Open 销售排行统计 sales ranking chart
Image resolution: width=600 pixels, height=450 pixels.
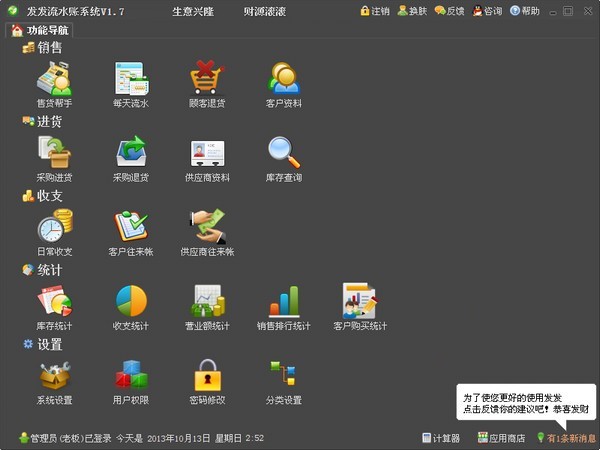(x=284, y=301)
